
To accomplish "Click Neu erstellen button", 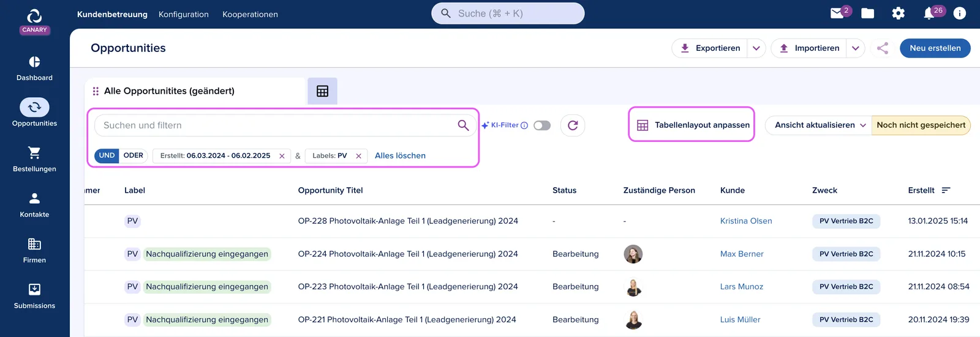I will [x=935, y=48].
